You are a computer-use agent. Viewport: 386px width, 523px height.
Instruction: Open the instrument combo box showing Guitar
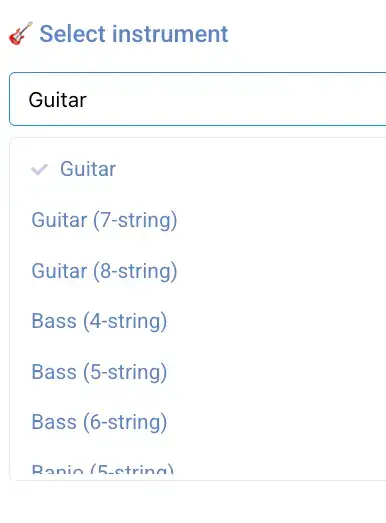(198, 99)
